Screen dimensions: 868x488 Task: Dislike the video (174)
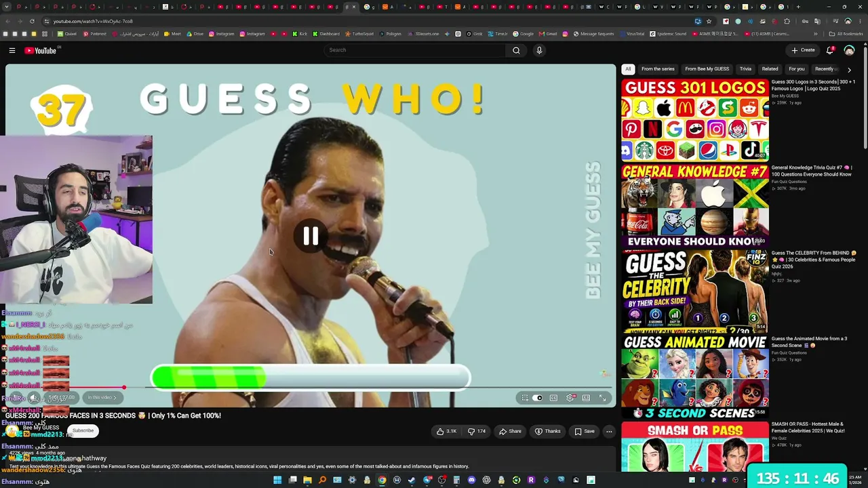click(477, 431)
